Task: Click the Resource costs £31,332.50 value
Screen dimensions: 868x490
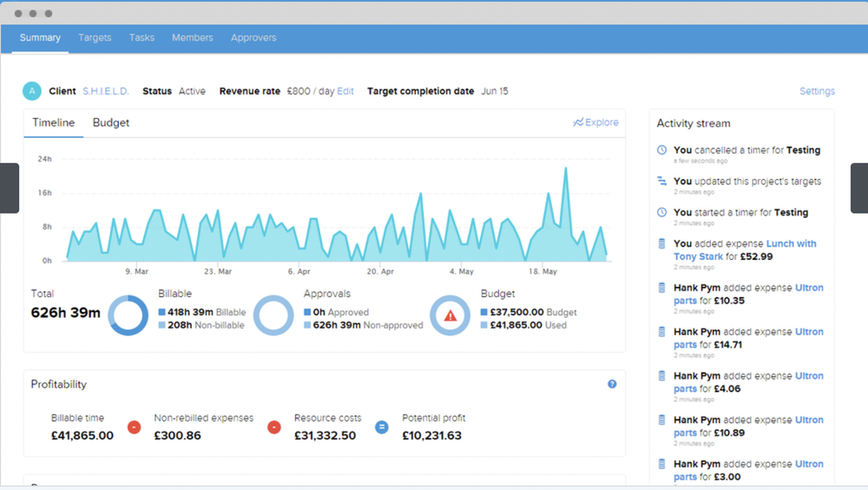Action: tap(325, 435)
